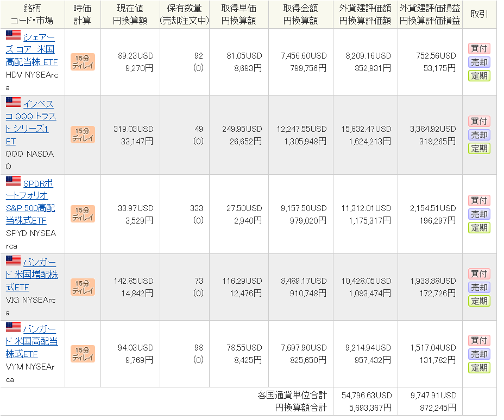Click 売却 button for VYM
The height and width of the screenshot is (420, 504).
pos(479,354)
